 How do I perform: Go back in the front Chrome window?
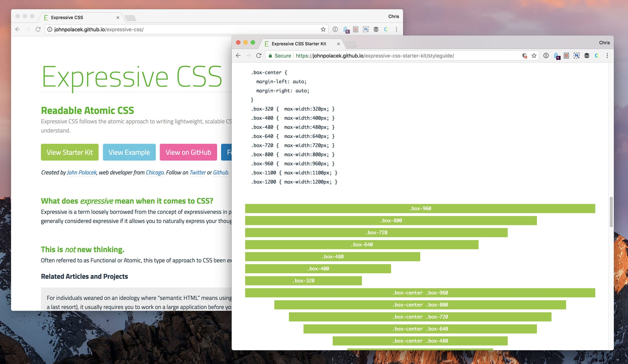[x=238, y=56]
